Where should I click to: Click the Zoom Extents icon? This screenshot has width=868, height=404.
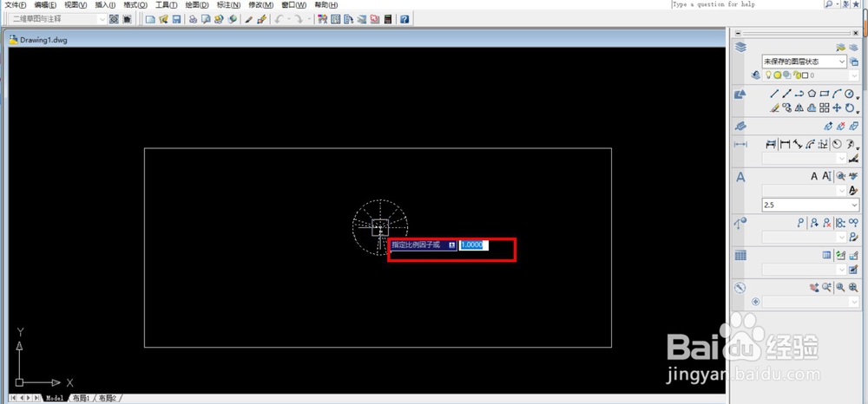[x=853, y=287]
